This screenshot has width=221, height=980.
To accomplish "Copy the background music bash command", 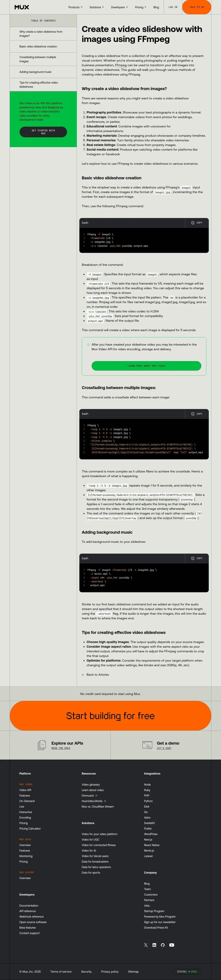I will (197, 558).
